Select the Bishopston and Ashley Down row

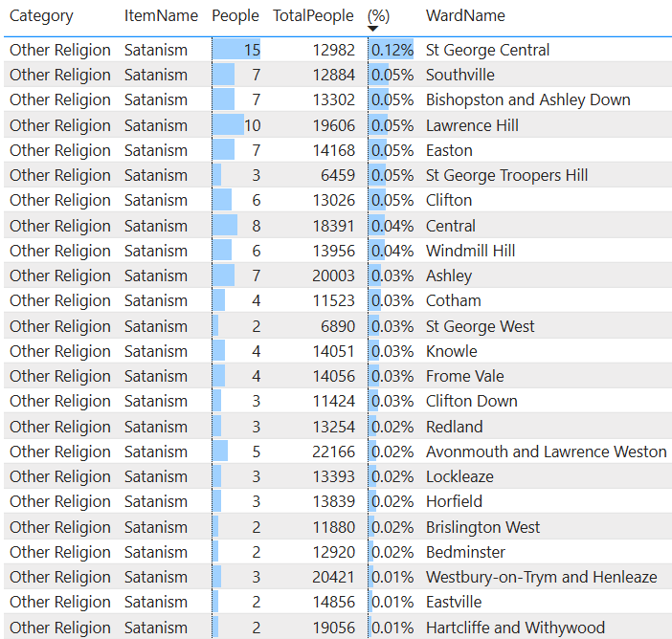point(527,99)
